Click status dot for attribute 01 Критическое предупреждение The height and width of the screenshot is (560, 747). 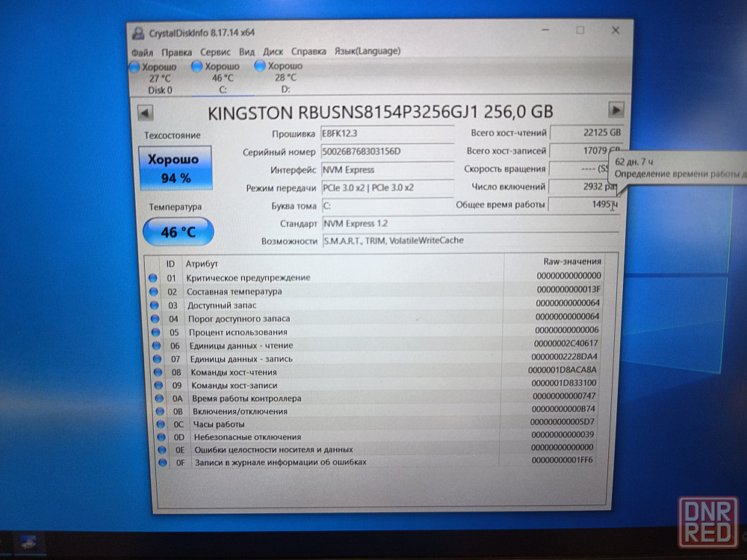tap(153, 278)
